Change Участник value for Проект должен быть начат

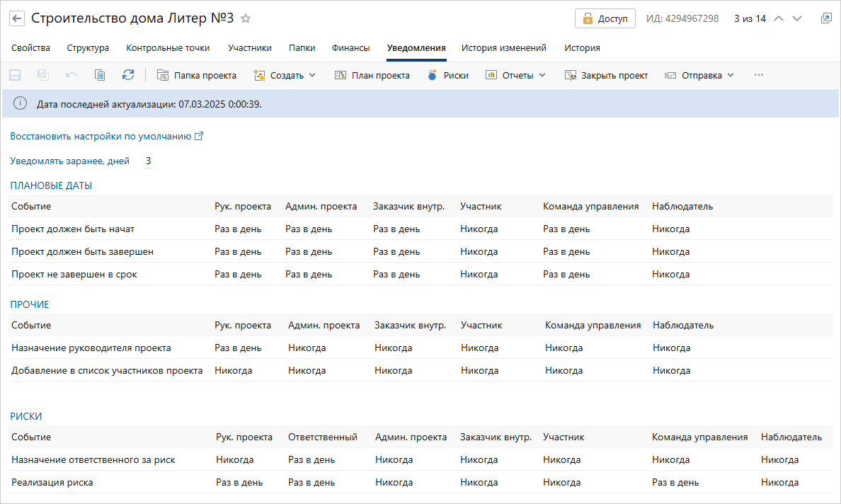[479, 229]
